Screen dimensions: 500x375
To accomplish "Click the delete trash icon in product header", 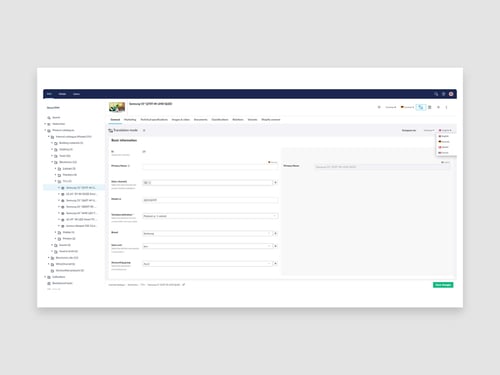I will [x=430, y=107].
